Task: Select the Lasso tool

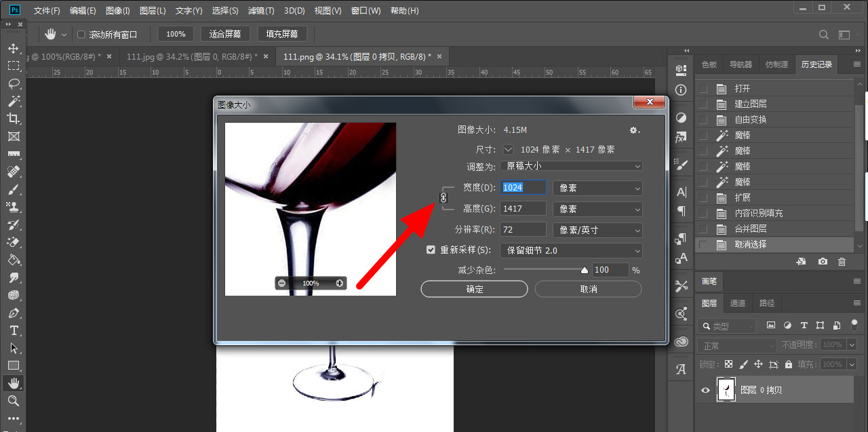Action: coord(14,83)
